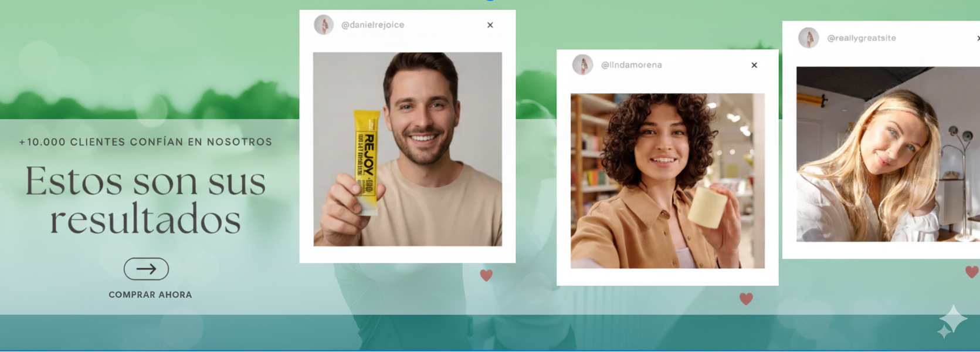Click the "+10.000 clientes confían en nosotros" text
This screenshot has height=352, width=980.
(x=145, y=142)
